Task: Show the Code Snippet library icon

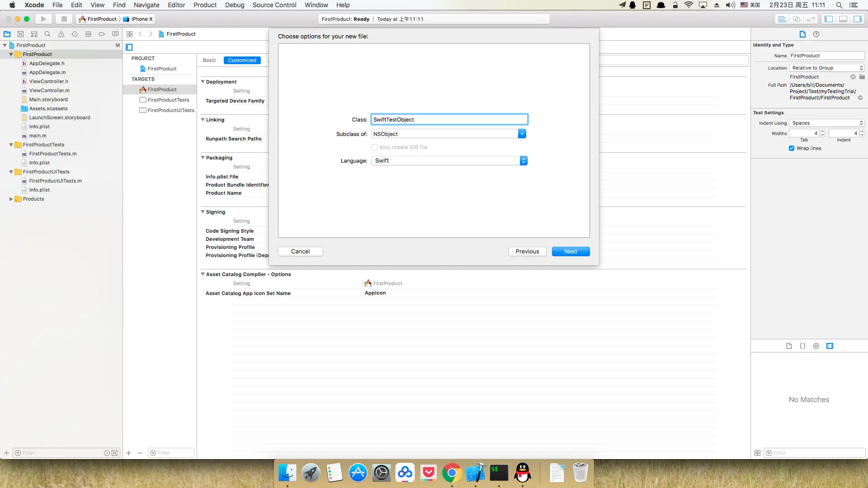Action: (x=802, y=346)
